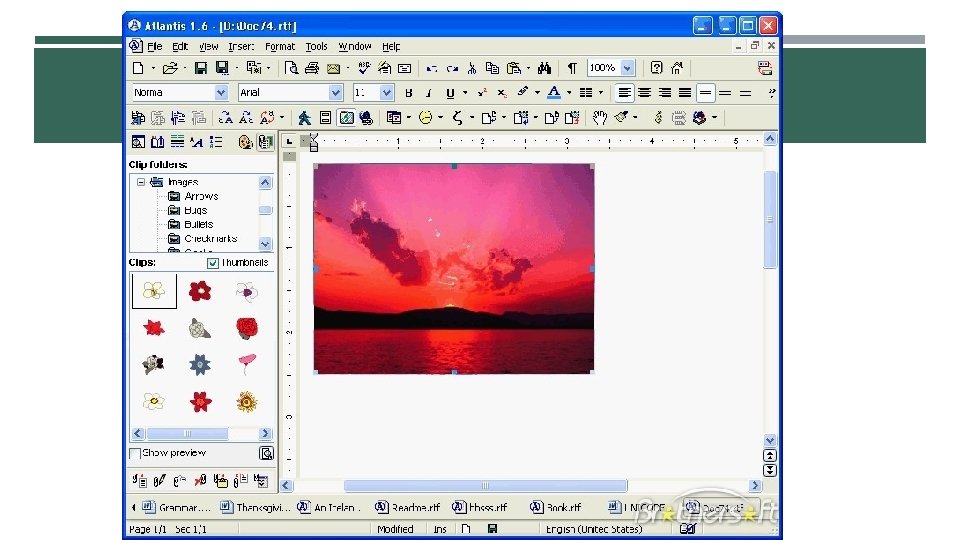The width and height of the screenshot is (960, 540).
Task: Toggle the paragraph marks (¶) display
Action: pos(572,68)
